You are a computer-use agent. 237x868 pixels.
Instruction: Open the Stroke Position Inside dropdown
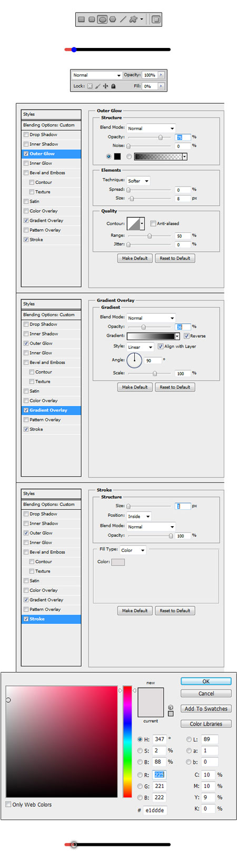pos(139,516)
